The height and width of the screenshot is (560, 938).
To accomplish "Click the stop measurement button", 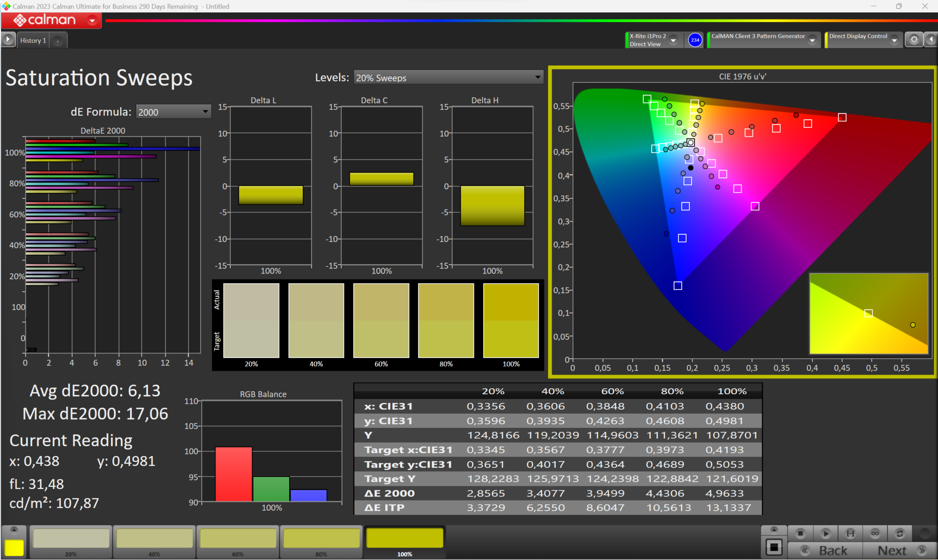I will (x=800, y=533).
